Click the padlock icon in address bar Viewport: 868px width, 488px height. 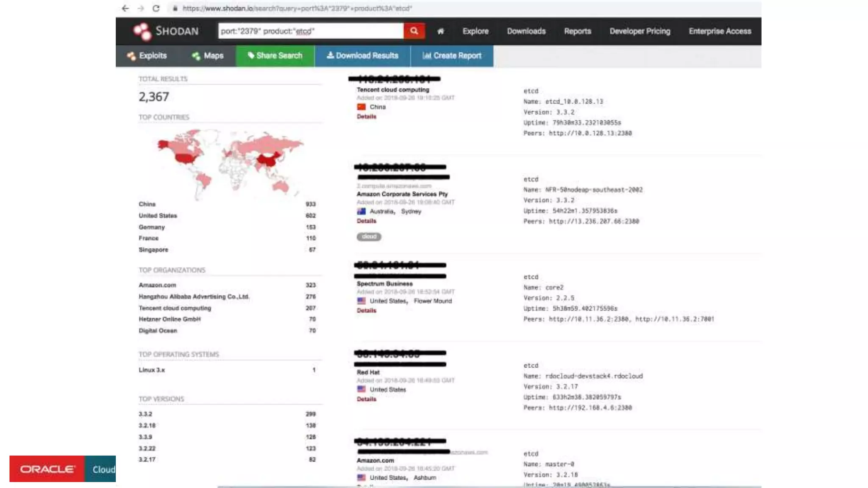coord(175,8)
